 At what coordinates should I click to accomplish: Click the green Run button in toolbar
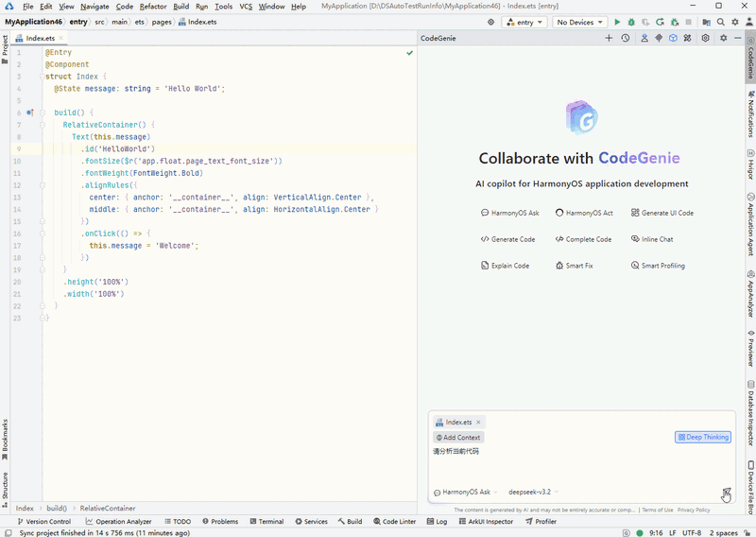(x=617, y=22)
